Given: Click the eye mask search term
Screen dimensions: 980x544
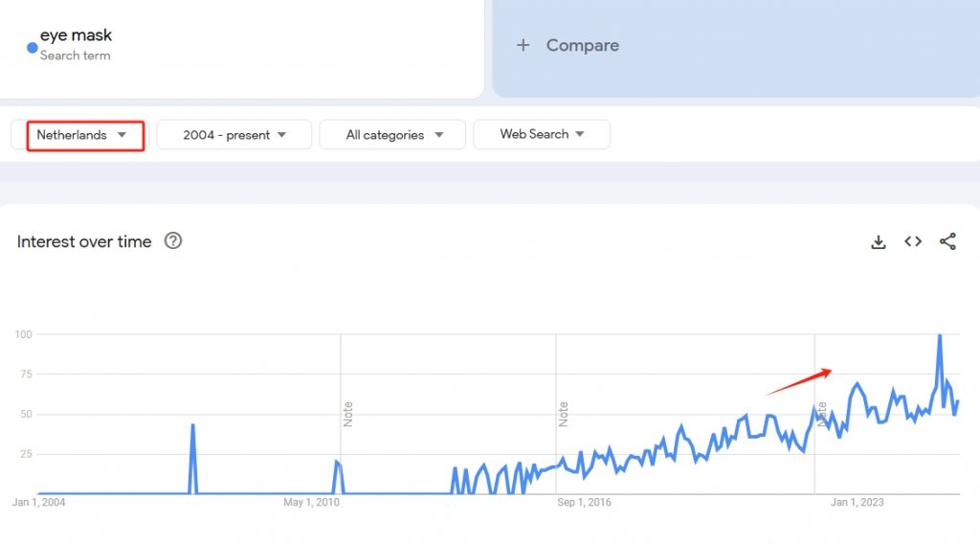Looking at the screenshot, I should (76, 35).
